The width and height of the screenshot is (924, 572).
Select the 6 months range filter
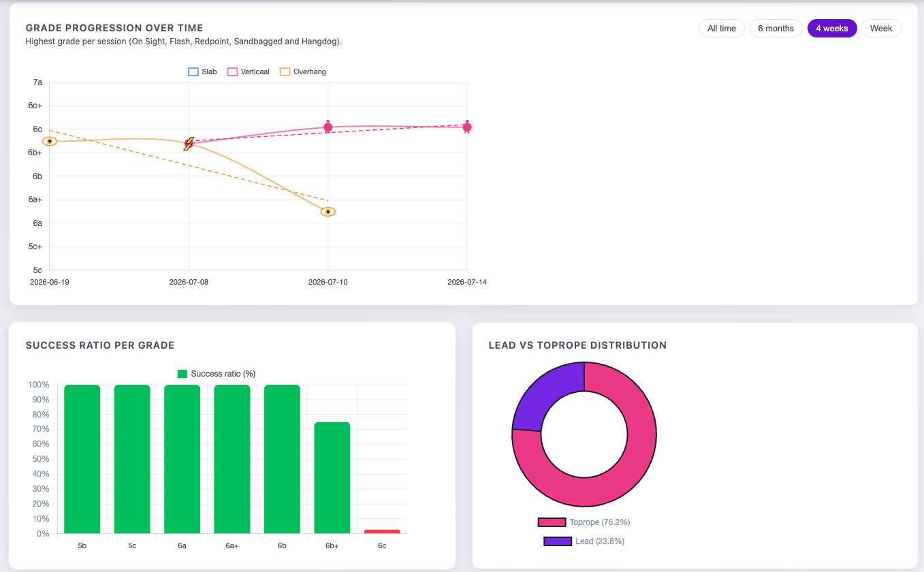(x=776, y=29)
